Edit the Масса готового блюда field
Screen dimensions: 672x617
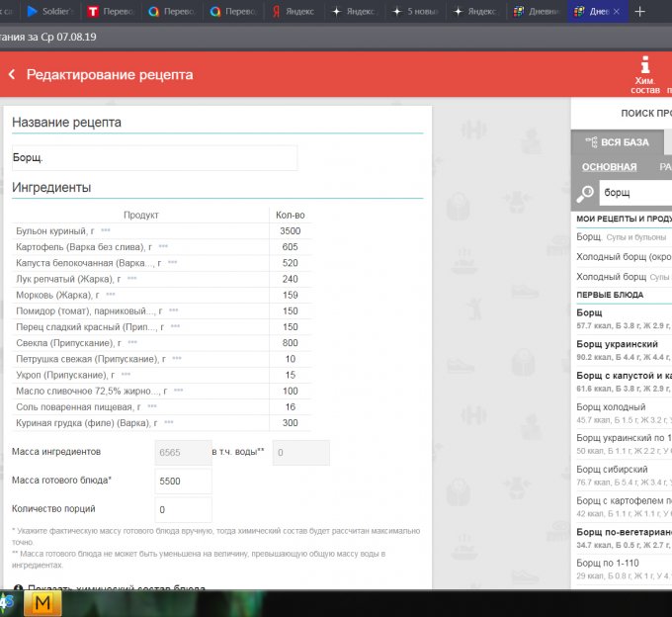coord(184,481)
